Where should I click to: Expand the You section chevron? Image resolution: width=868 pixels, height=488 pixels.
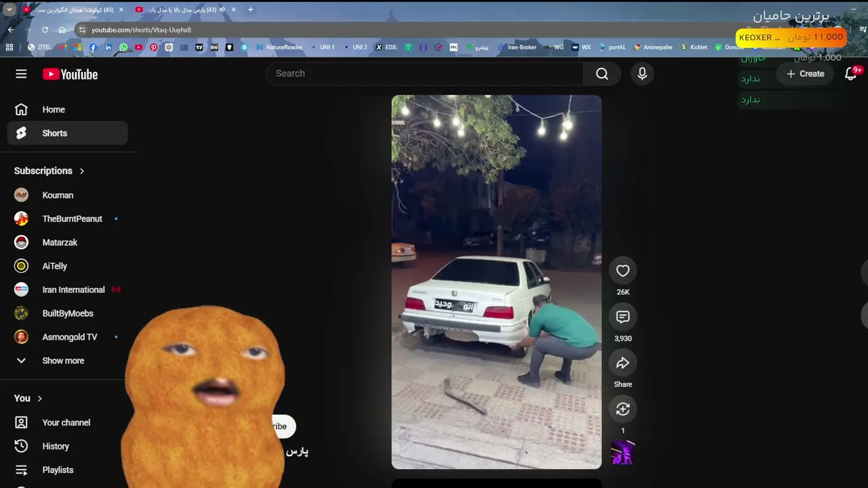point(39,399)
